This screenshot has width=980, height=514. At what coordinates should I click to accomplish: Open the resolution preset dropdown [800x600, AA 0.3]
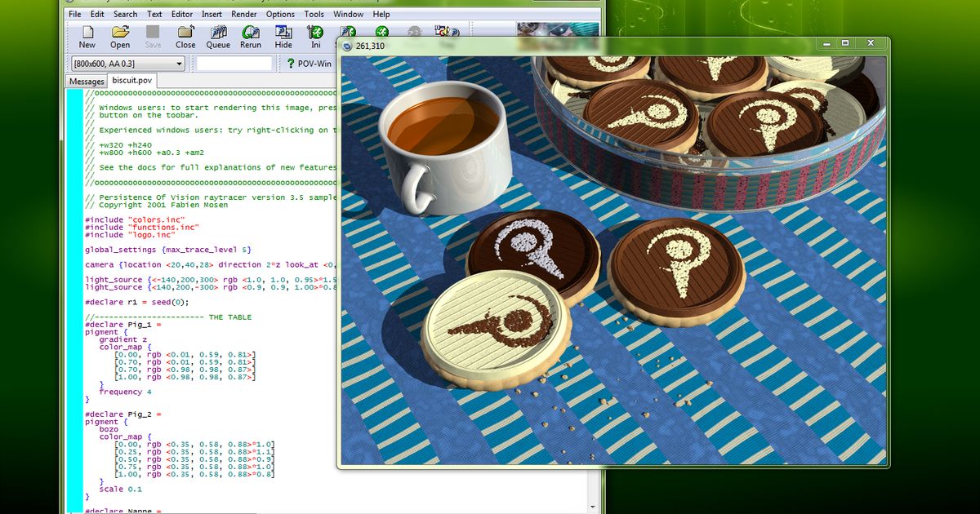[128, 64]
